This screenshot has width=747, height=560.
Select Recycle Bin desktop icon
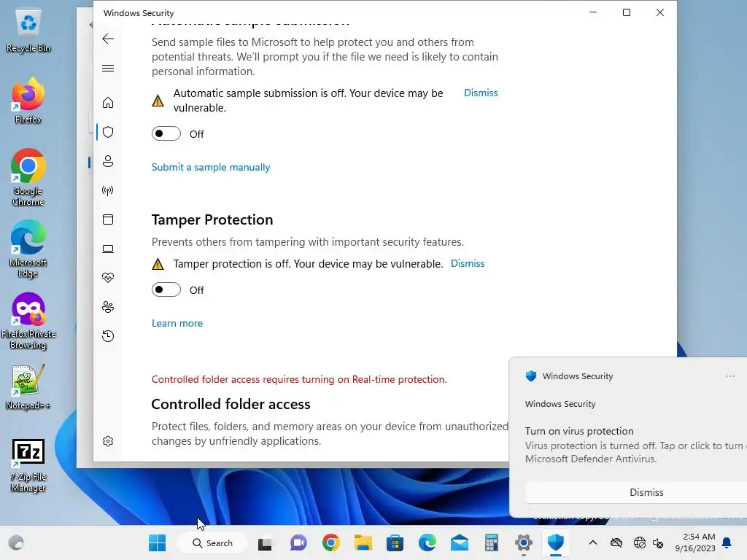(28, 31)
